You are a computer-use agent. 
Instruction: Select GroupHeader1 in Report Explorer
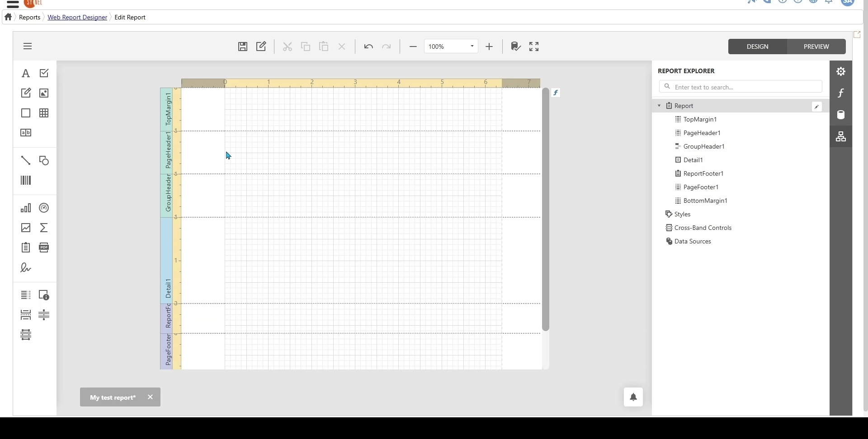704,146
